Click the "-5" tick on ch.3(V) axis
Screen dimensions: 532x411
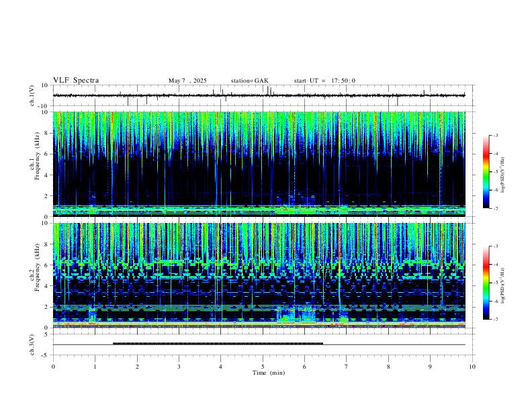[x=46, y=355]
